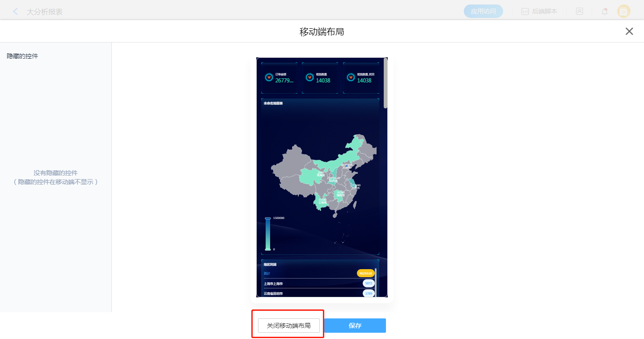Click the 未命名地图表 chart title
The height and width of the screenshot is (339, 644).
[x=273, y=103]
